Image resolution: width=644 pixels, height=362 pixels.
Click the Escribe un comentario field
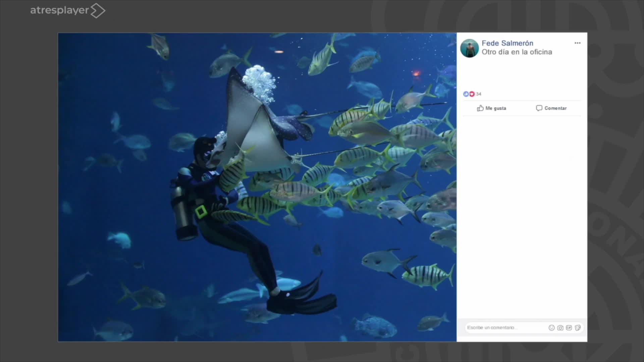(x=503, y=328)
